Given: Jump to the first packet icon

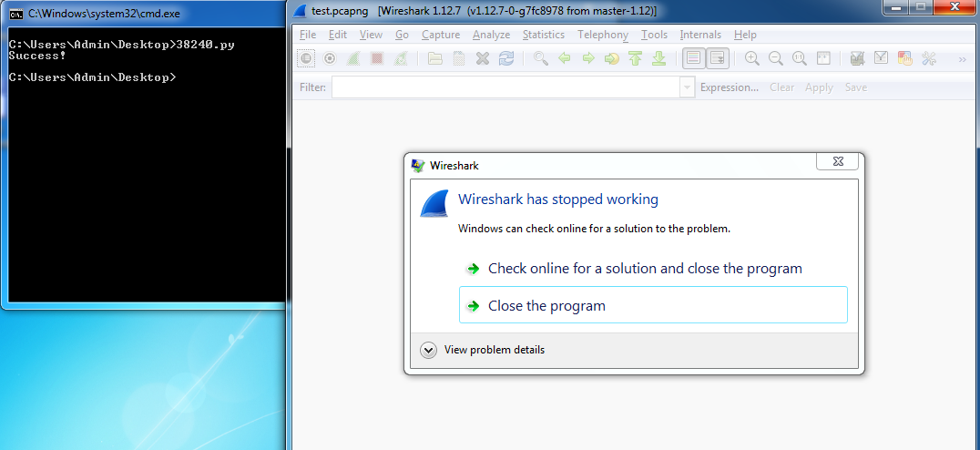Looking at the screenshot, I should click(x=635, y=58).
